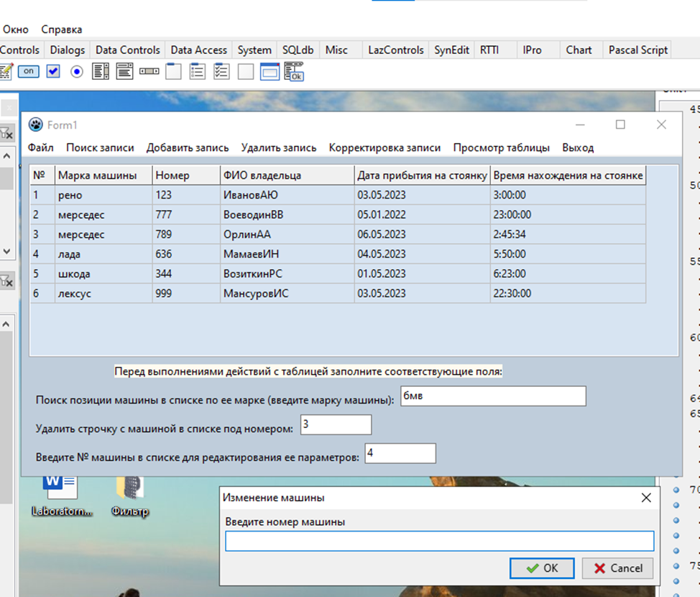Switch to the Data Controls palette tab

pos(127,50)
